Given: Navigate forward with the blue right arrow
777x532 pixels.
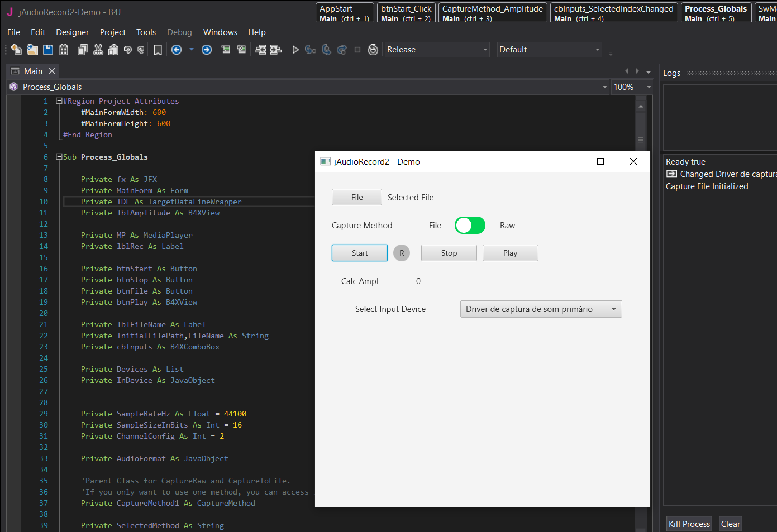Looking at the screenshot, I should [x=207, y=50].
